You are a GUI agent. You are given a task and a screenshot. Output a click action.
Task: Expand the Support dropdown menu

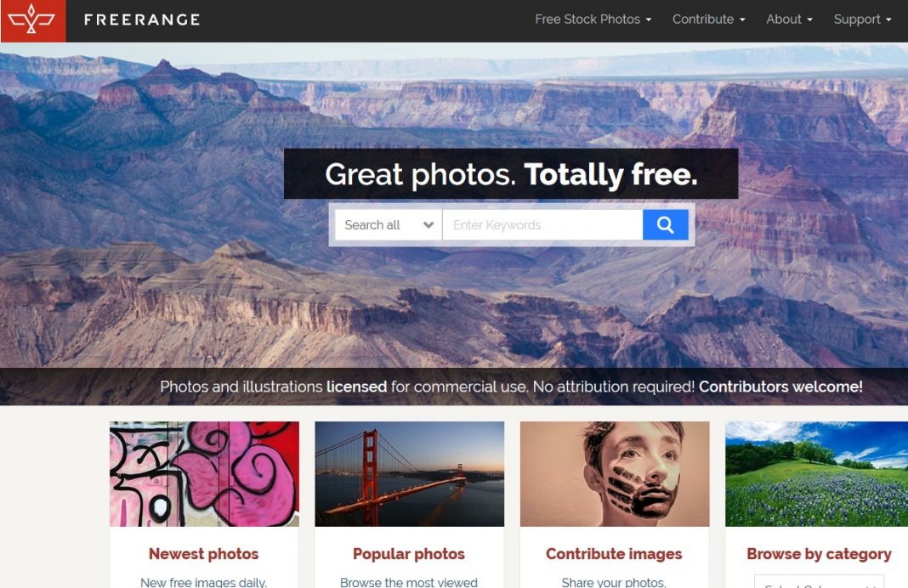pyautogui.click(x=862, y=20)
